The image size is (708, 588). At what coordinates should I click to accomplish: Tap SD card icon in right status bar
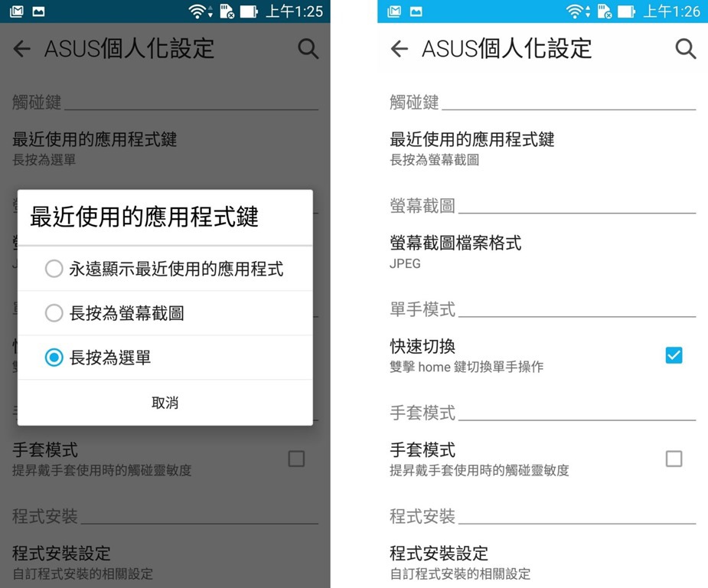click(605, 11)
